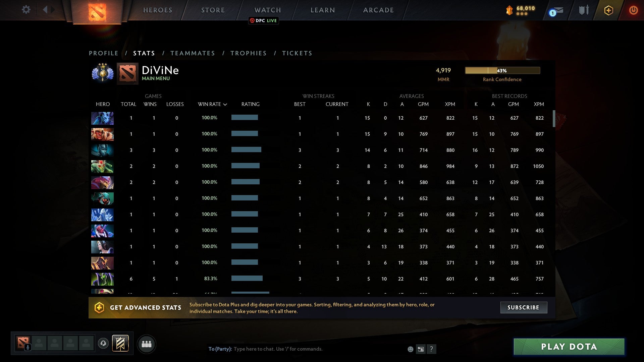Click the power exit icon

[x=634, y=10]
